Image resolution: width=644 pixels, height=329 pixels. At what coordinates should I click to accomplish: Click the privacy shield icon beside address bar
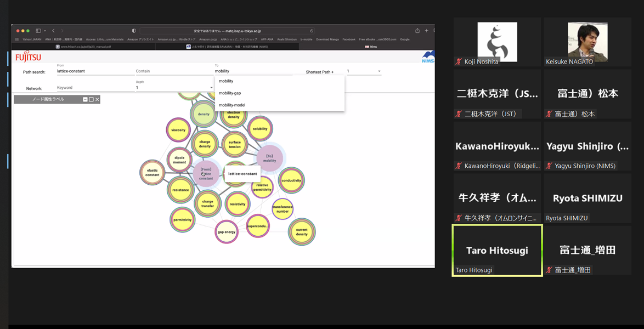(134, 31)
